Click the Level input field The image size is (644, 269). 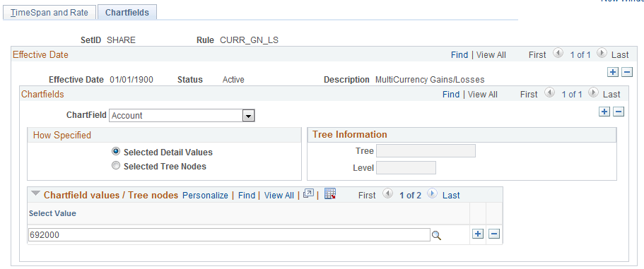406,168
